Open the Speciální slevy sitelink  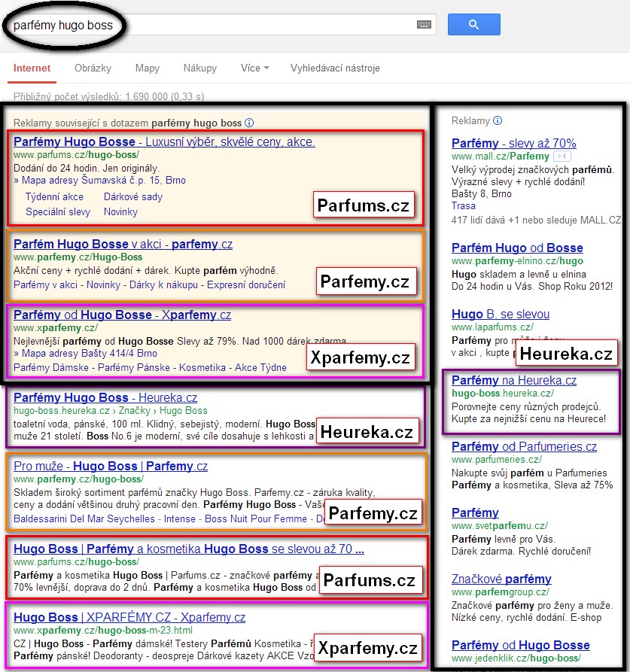coord(58,211)
